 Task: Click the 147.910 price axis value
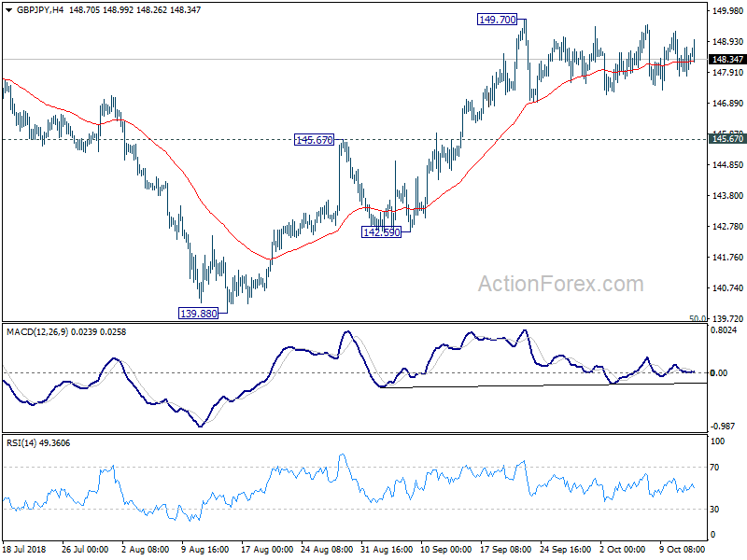click(x=727, y=73)
